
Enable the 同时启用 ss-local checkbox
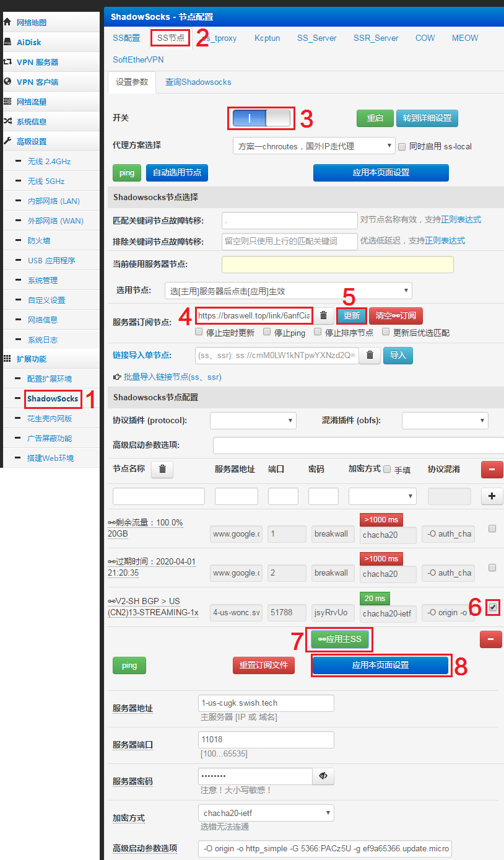tap(402, 147)
